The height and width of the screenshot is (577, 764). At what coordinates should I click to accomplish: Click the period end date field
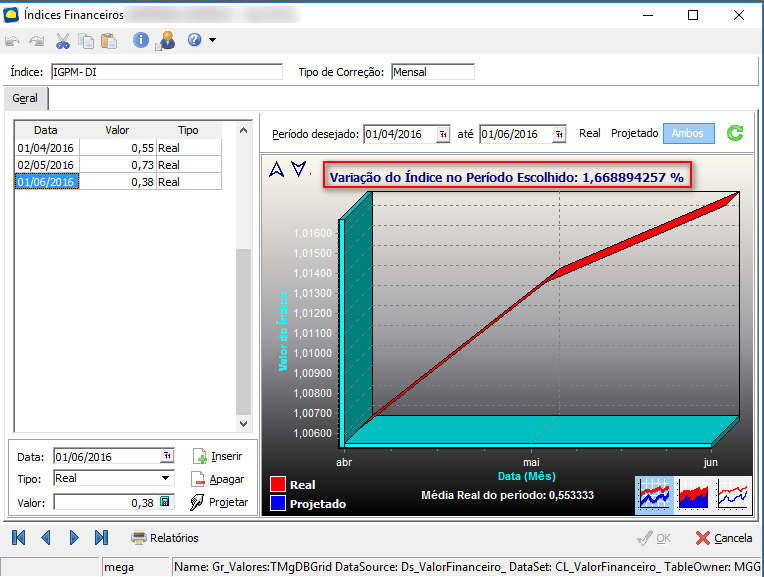[516, 134]
